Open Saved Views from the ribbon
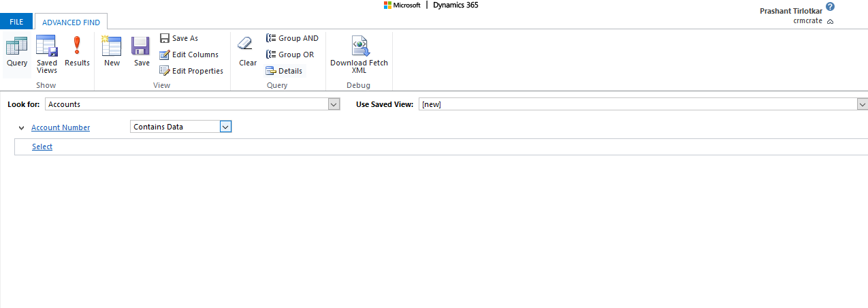This screenshot has height=308, width=868. click(47, 55)
